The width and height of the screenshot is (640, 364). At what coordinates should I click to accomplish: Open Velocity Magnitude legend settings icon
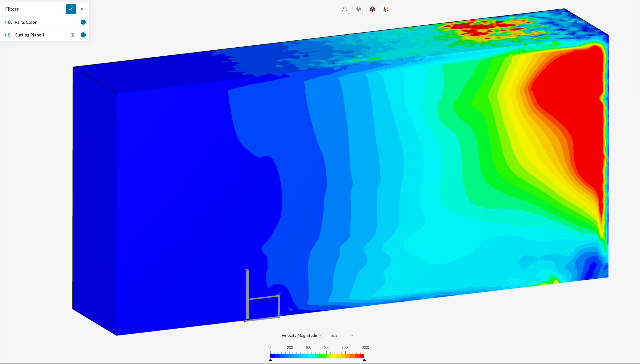[x=321, y=335]
